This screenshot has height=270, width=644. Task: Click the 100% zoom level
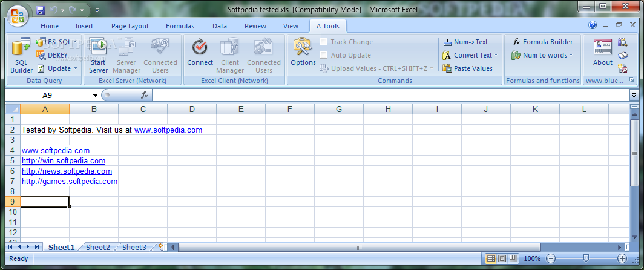532,258
